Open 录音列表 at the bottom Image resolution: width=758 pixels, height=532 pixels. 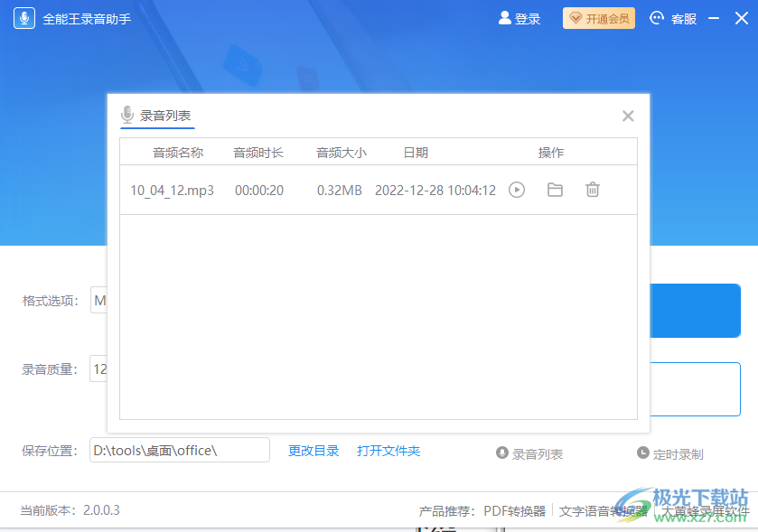(529, 453)
